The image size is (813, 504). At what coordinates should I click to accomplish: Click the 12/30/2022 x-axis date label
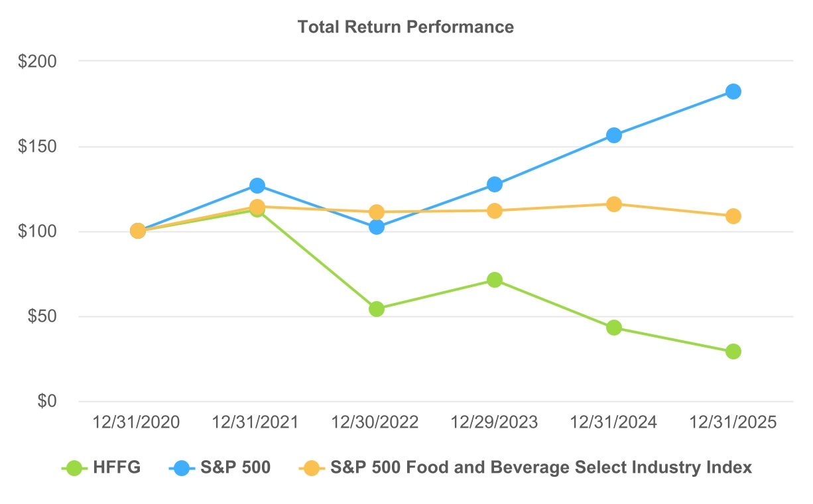[x=375, y=422]
